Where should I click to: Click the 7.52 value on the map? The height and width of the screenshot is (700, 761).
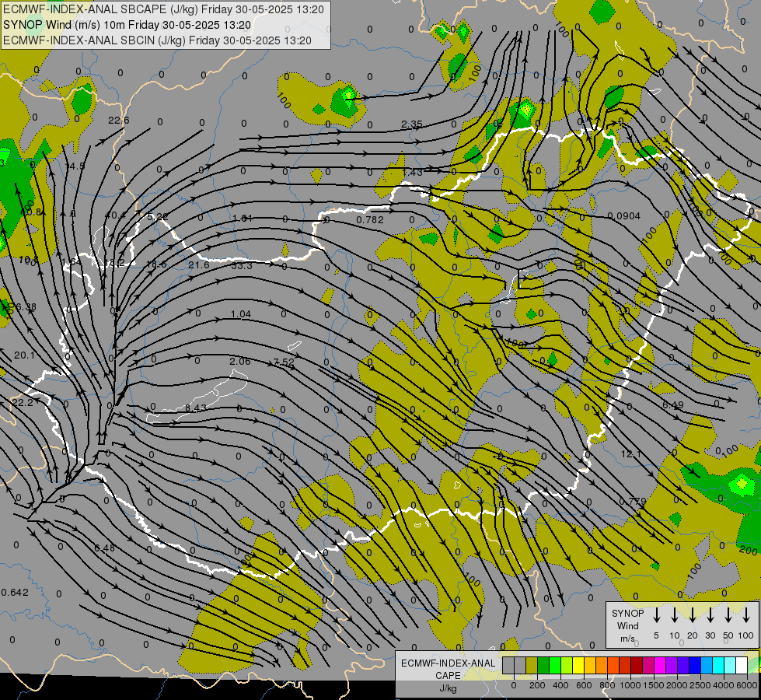coord(284,362)
